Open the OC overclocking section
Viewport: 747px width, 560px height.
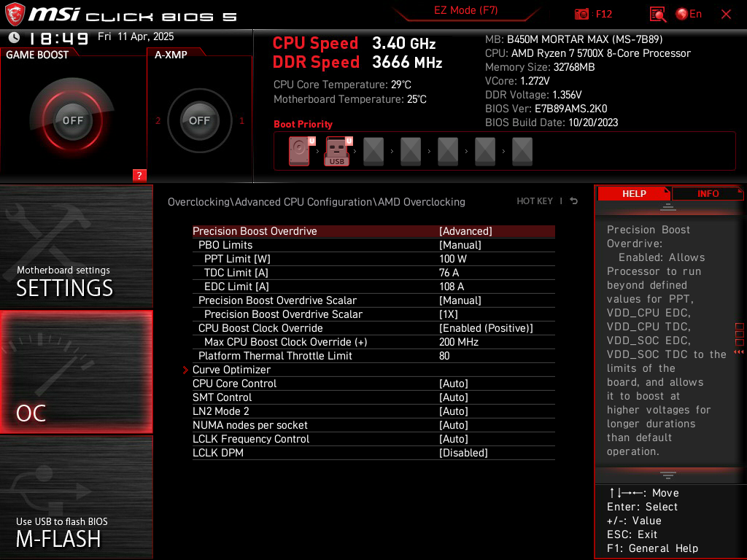tap(76, 372)
